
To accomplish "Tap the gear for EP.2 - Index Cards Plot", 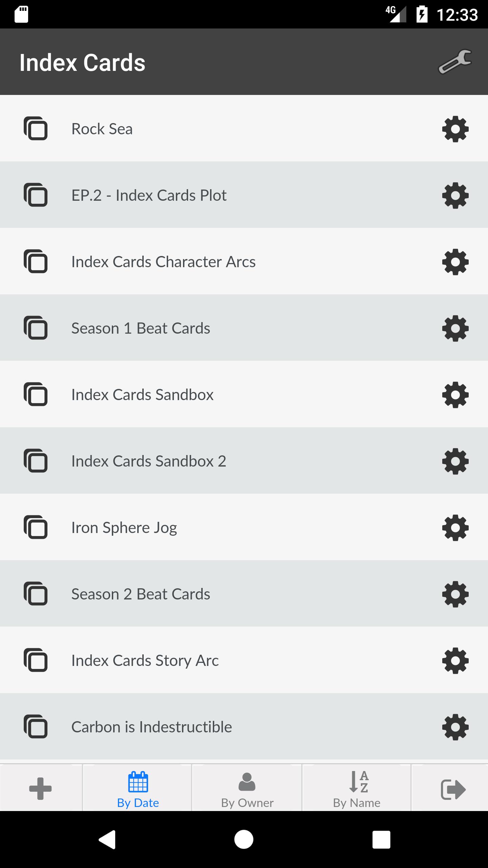I will pos(455,195).
